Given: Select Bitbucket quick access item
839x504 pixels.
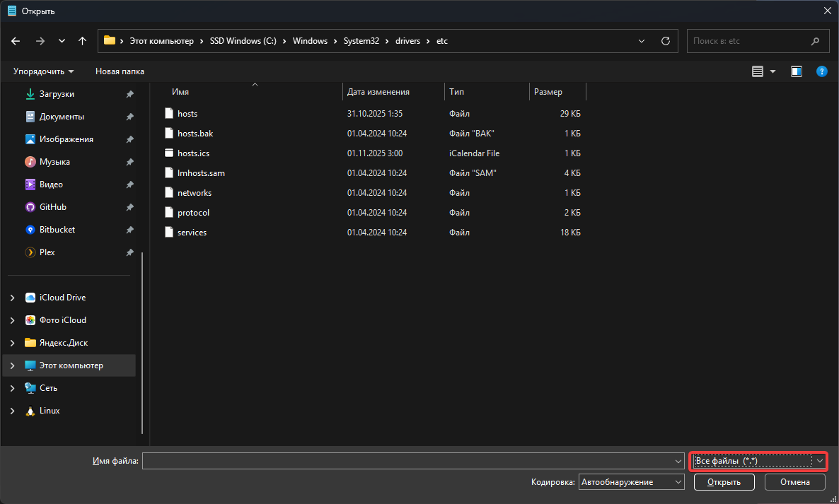Looking at the screenshot, I should [57, 230].
